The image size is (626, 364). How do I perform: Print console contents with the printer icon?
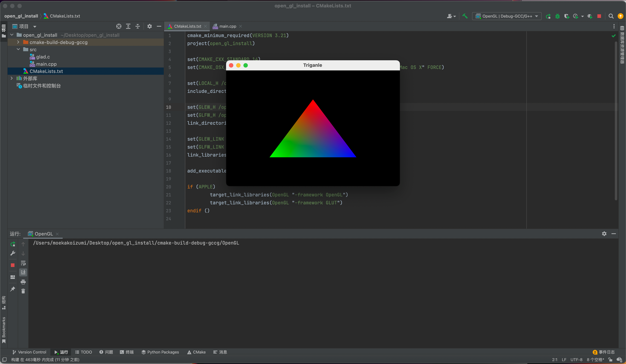[23, 282]
